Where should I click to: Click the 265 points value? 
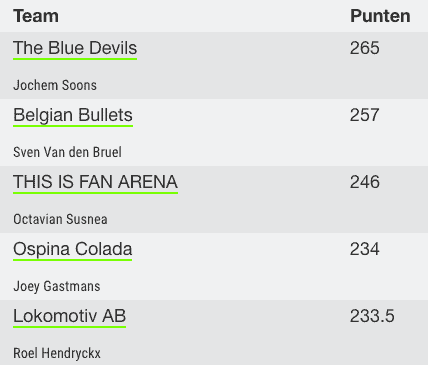pyautogui.click(x=365, y=48)
